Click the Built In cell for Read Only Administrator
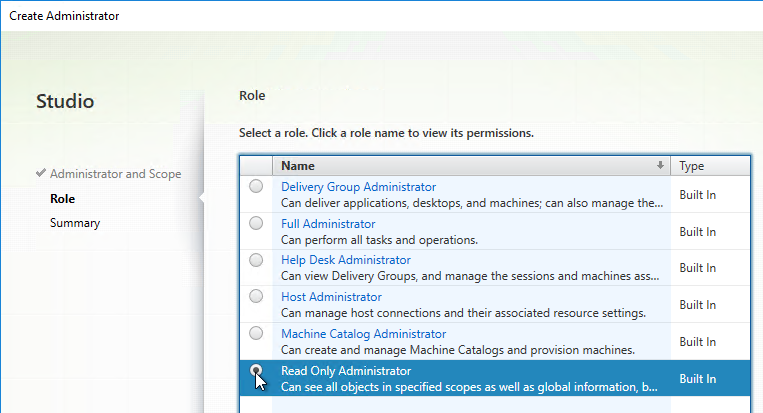 (697, 378)
